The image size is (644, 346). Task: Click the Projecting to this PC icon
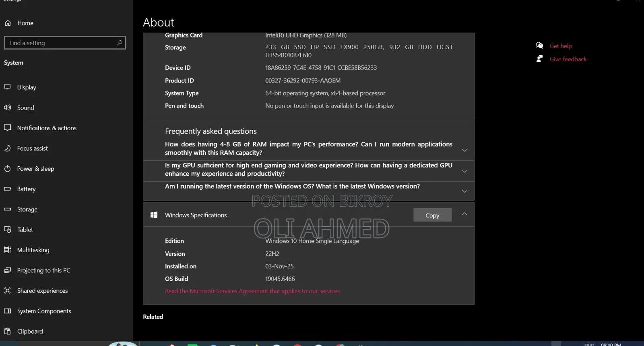7,270
